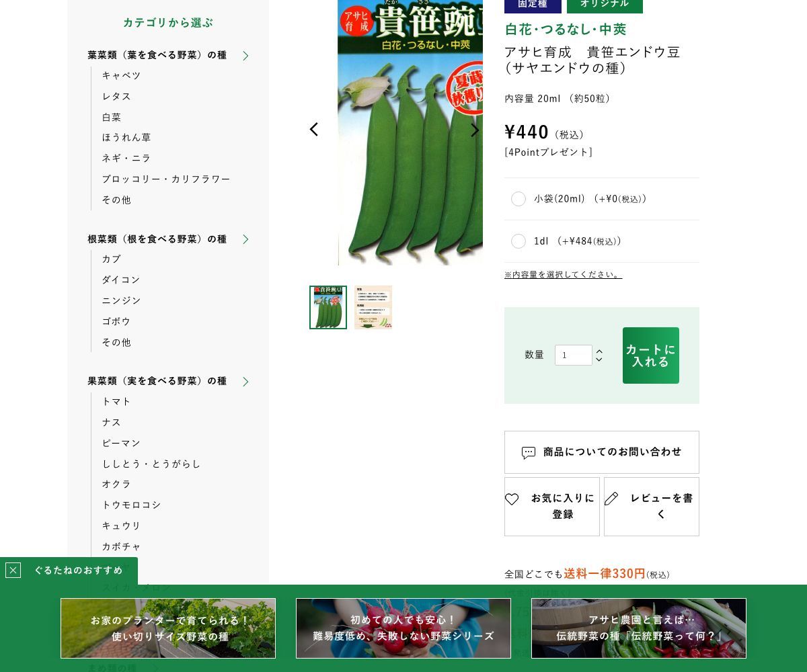This screenshot has width=807, height=672.
Task: Select the second product thumbnail
Action: 373,307
